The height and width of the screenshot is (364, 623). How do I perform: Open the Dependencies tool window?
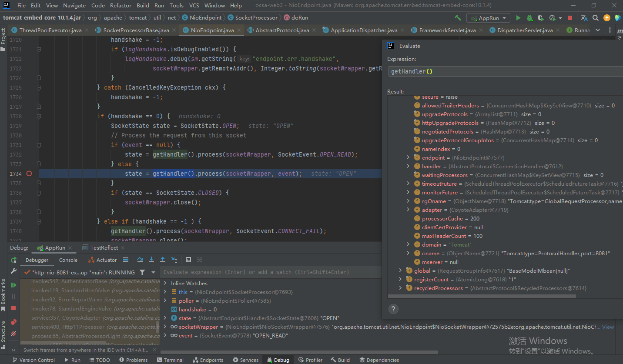pyautogui.click(x=378, y=360)
